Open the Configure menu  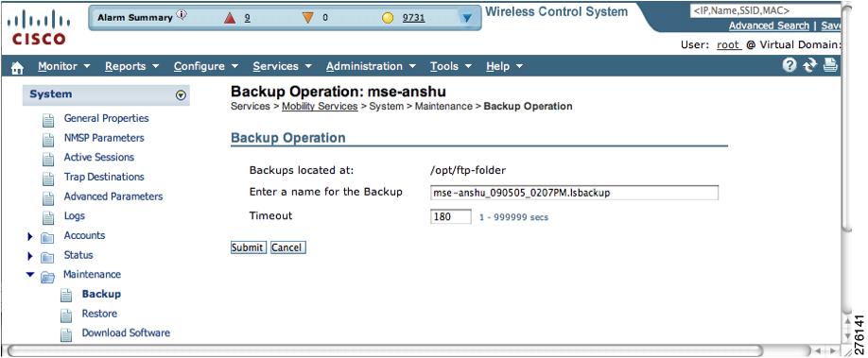tap(206, 66)
